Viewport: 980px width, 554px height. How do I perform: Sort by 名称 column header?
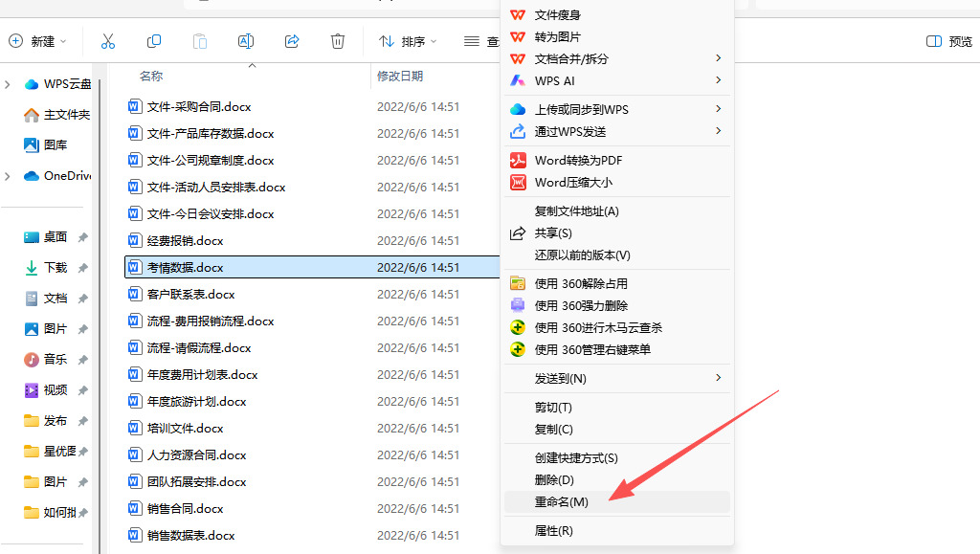point(151,77)
